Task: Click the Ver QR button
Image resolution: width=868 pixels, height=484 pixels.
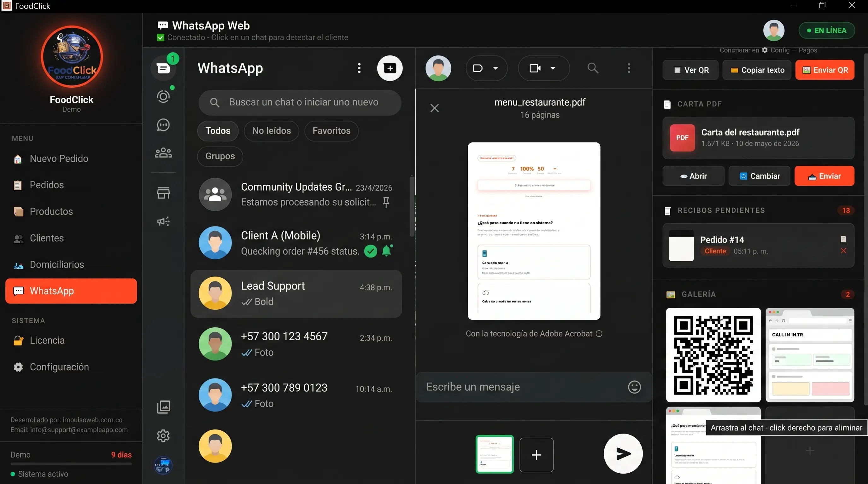Action: (x=690, y=70)
